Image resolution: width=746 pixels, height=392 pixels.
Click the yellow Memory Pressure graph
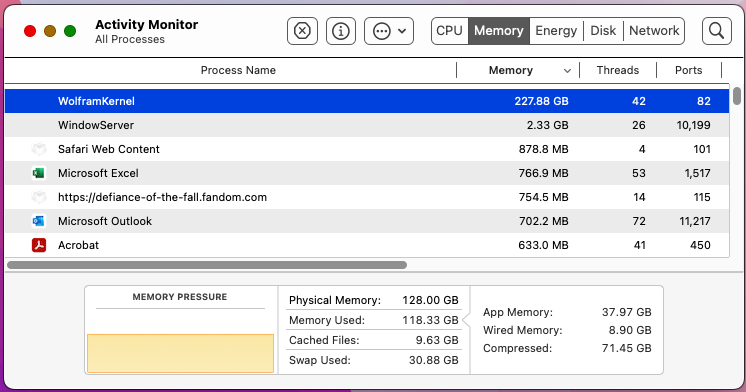point(180,353)
